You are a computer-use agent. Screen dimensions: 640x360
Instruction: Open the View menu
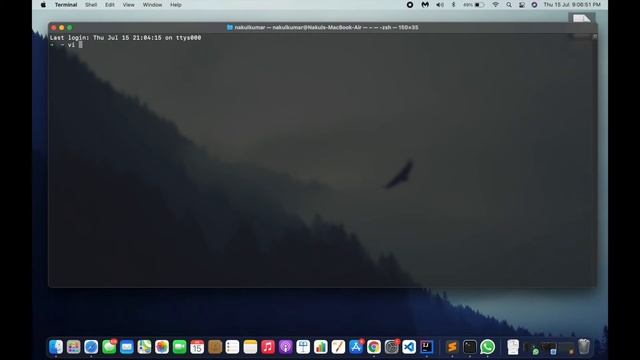click(129, 5)
